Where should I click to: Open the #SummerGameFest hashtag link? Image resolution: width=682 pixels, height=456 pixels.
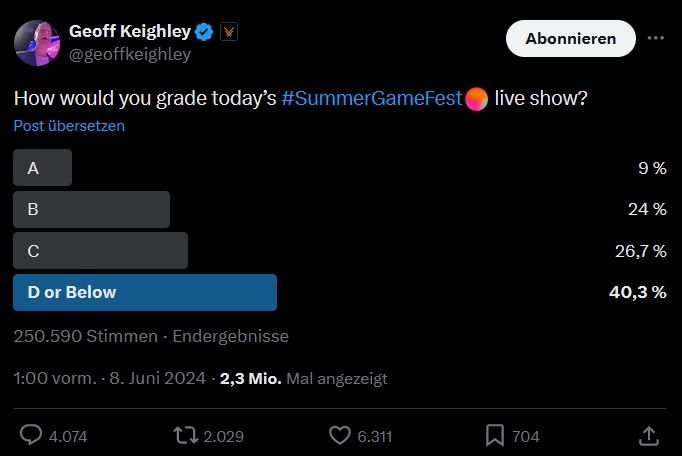point(372,99)
